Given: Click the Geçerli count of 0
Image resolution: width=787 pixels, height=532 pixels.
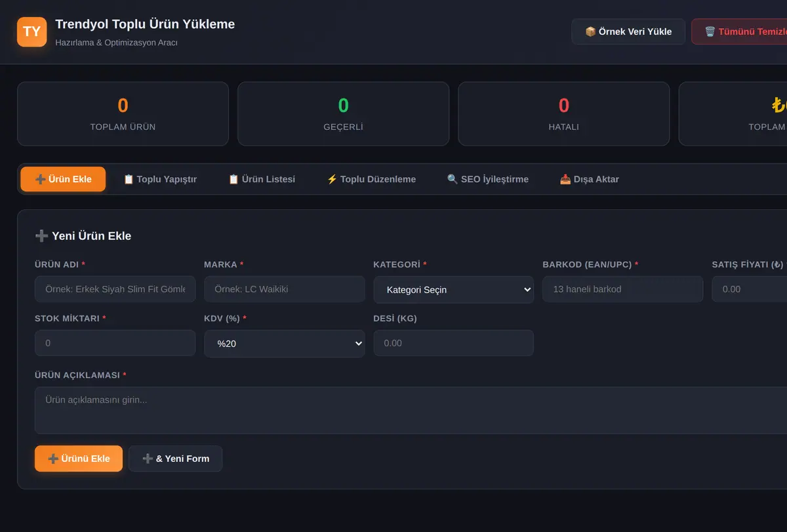Looking at the screenshot, I should [x=343, y=106].
